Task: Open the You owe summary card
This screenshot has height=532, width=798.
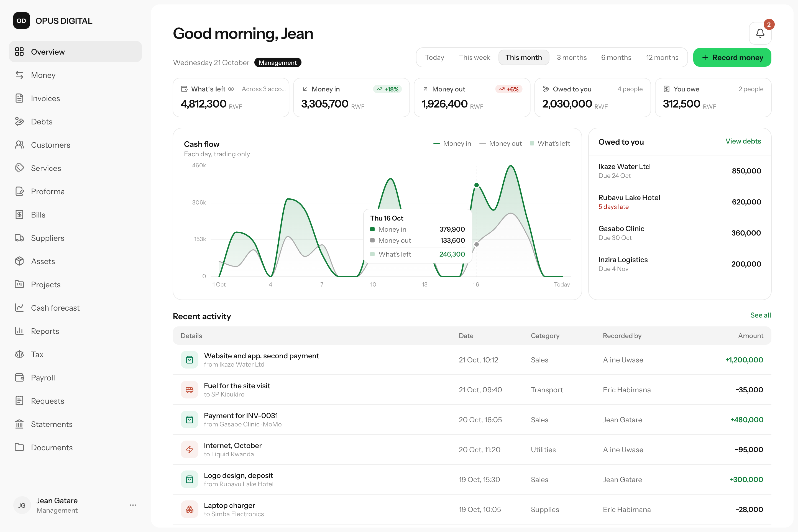Action: [713, 98]
